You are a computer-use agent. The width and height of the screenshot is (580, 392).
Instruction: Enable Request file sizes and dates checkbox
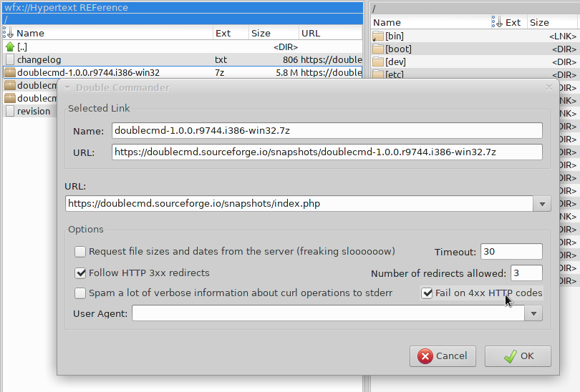click(x=80, y=252)
